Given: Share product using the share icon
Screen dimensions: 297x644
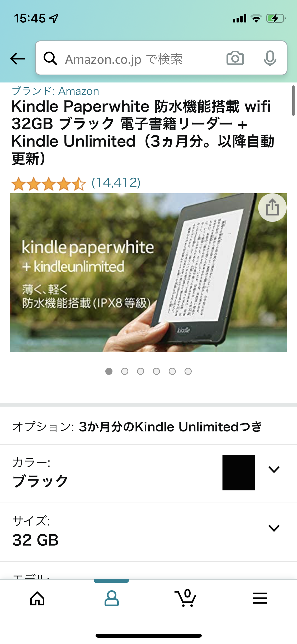Looking at the screenshot, I should (272, 207).
